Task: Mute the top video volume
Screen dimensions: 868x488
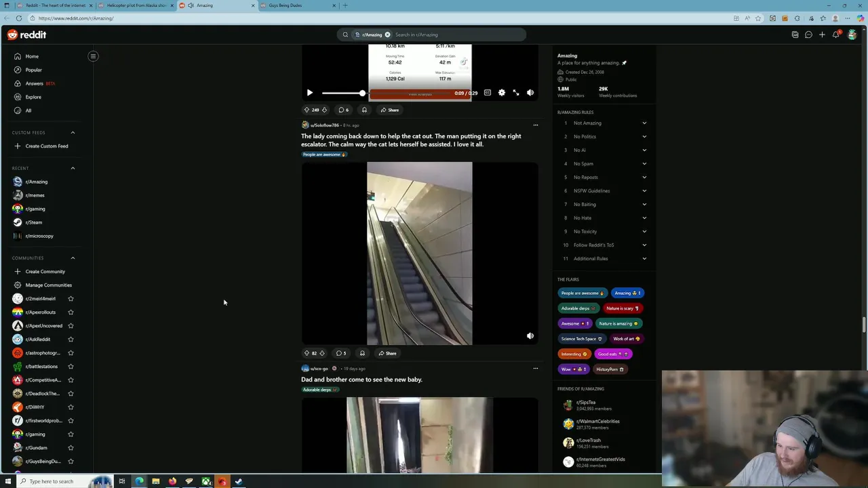Action: [530, 93]
